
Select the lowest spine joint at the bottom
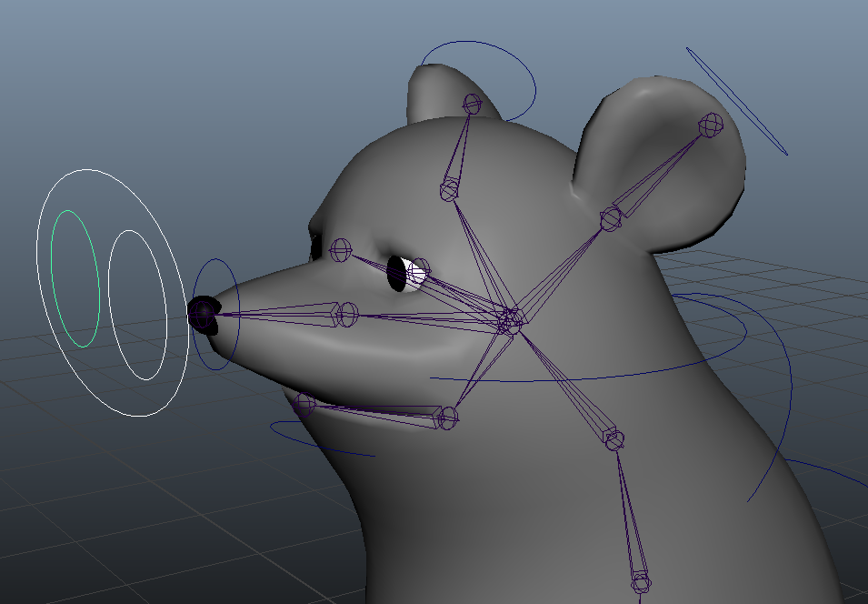coord(641,582)
